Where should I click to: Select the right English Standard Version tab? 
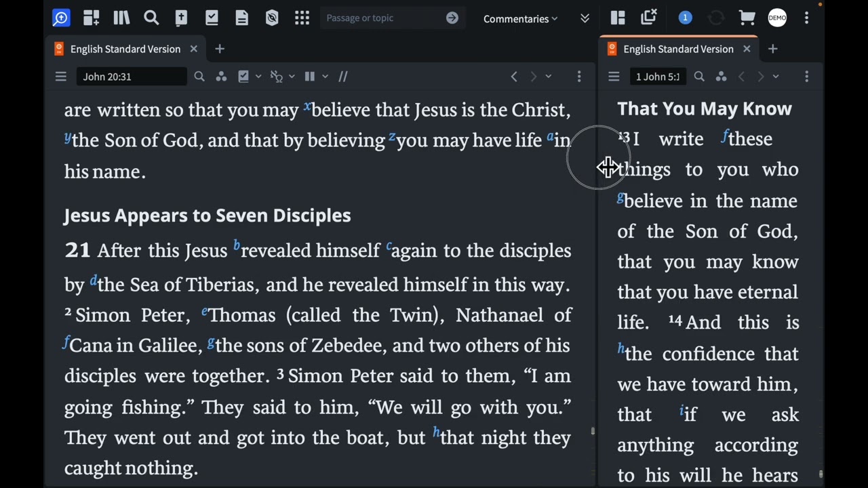[x=678, y=49]
